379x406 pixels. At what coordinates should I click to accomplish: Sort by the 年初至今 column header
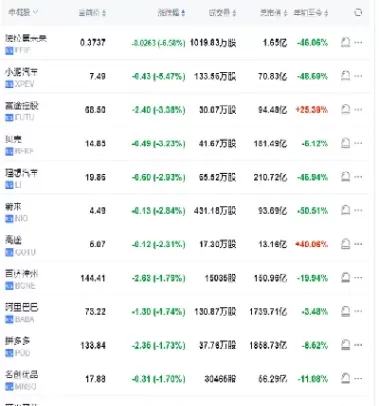point(311,13)
